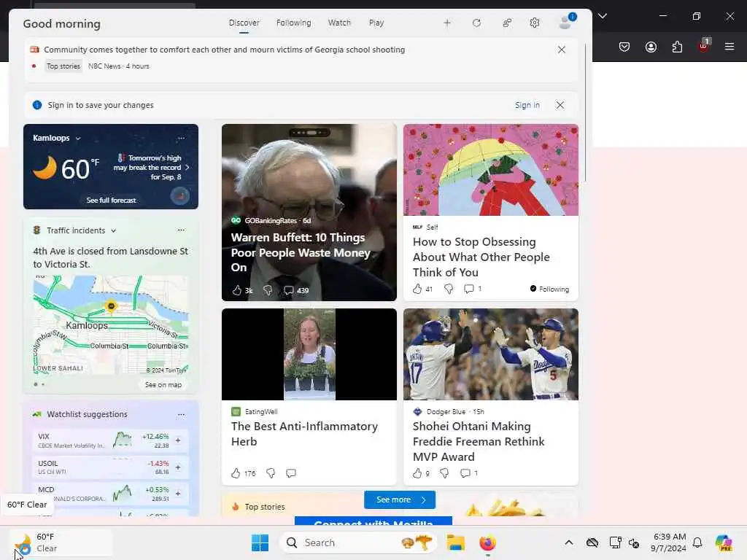This screenshot has width=747, height=560.
Task: Open the Kamloops traffic map thumbnail
Action: (111, 324)
